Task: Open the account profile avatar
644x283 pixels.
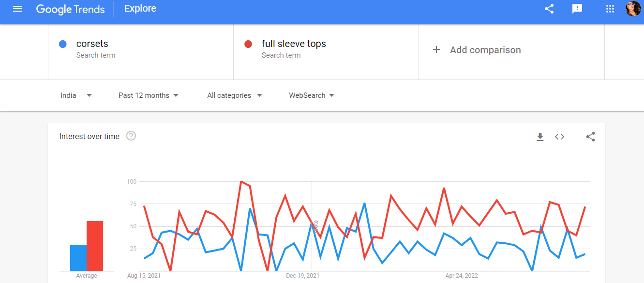Action: coord(633,9)
